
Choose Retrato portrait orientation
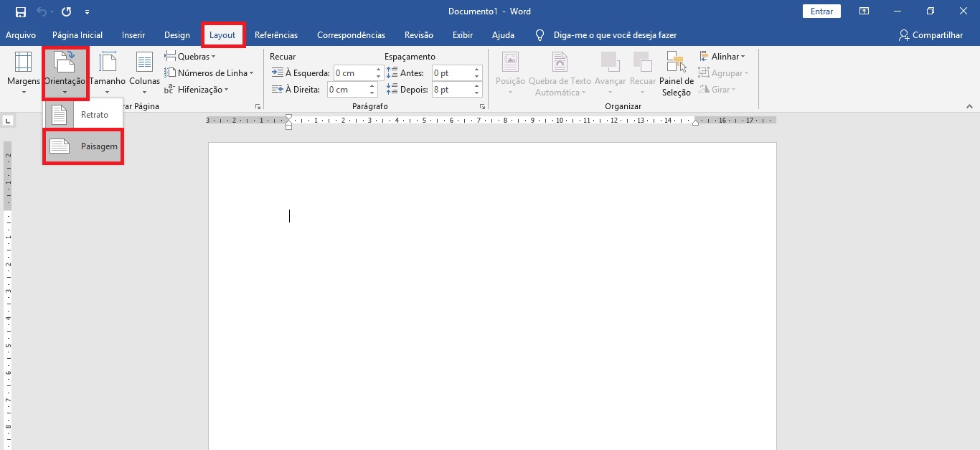click(83, 115)
